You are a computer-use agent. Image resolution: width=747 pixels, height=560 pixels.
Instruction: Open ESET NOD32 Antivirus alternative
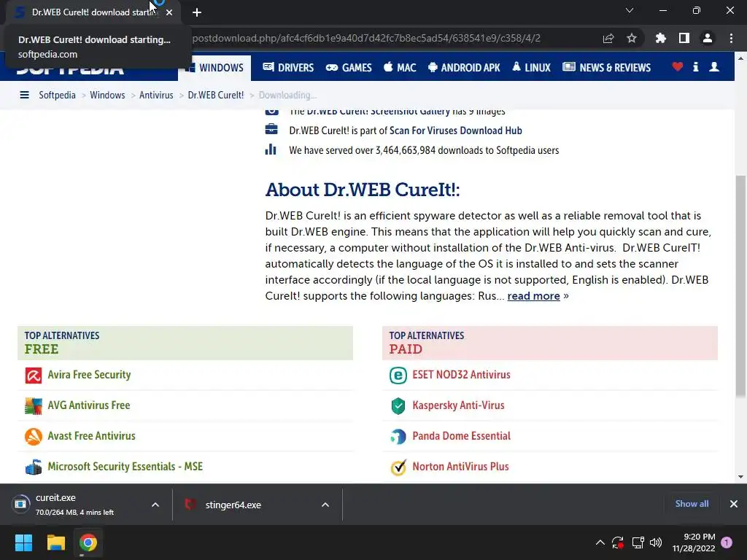pyautogui.click(x=461, y=375)
